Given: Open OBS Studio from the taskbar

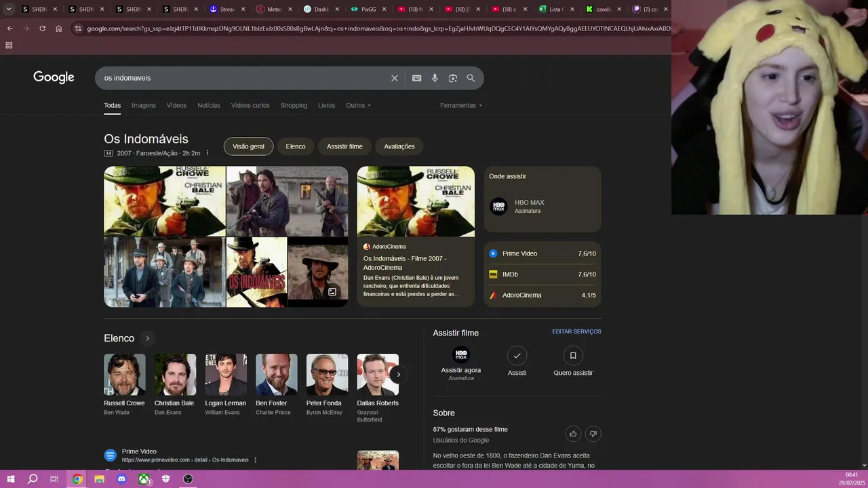Looking at the screenshot, I should click(188, 479).
